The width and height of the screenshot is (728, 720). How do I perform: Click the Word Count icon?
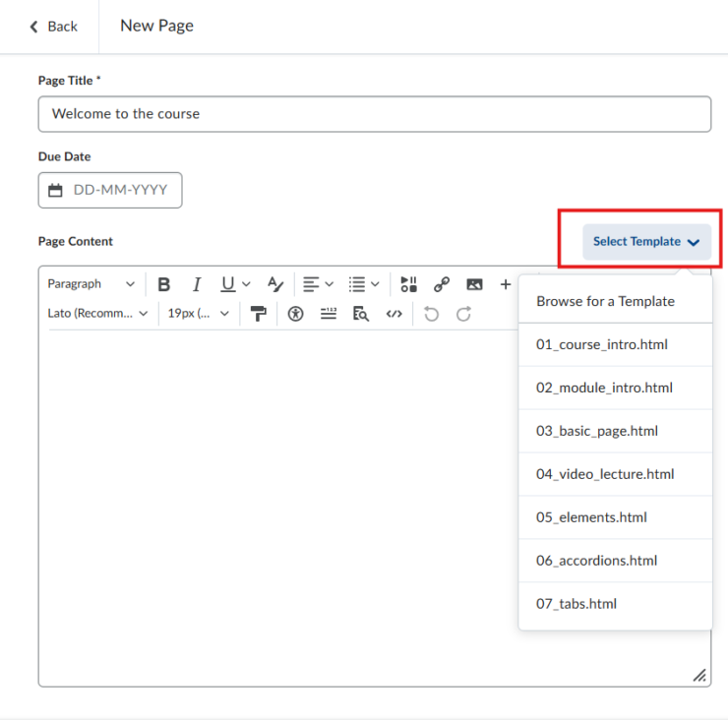(x=329, y=314)
